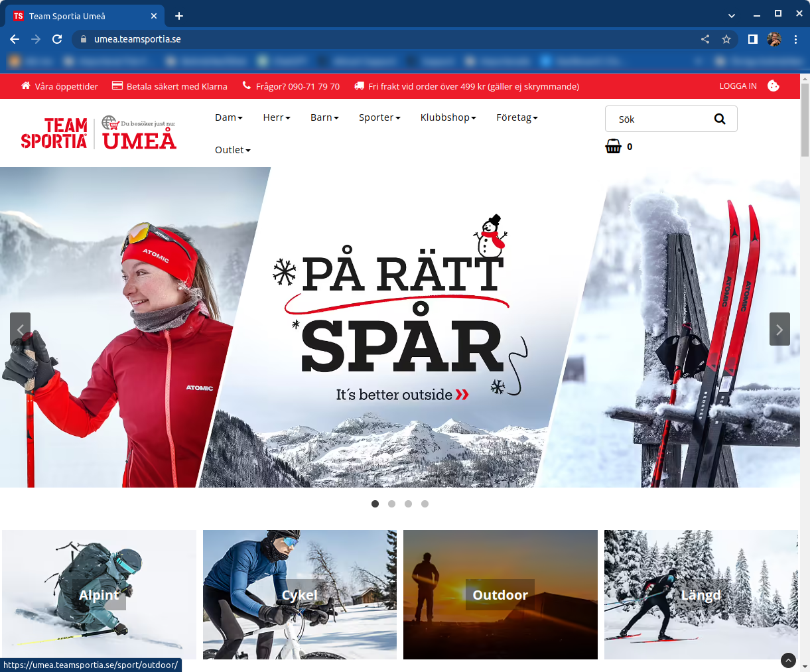
Task: Open the Dam dropdown menu
Action: click(228, 117)
